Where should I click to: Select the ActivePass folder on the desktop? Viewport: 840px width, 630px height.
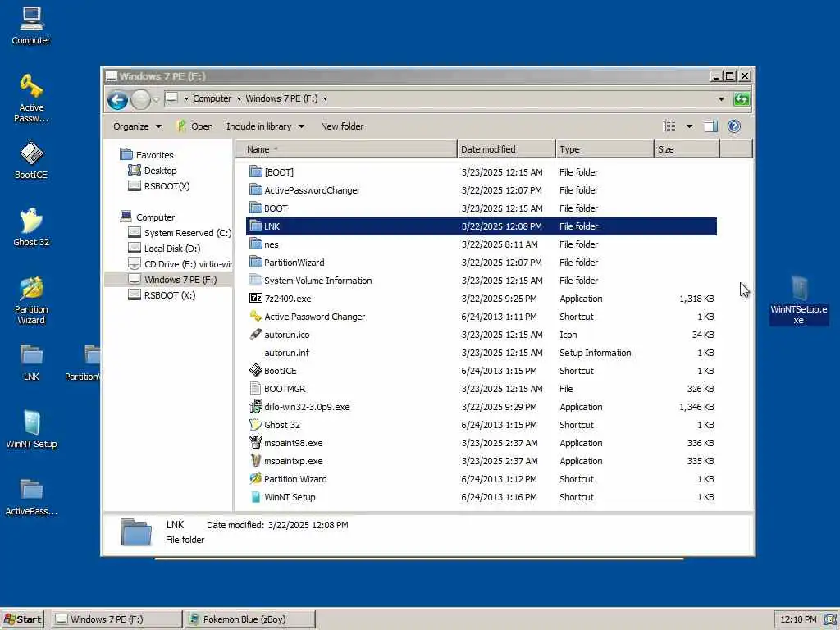coord(31,496)
